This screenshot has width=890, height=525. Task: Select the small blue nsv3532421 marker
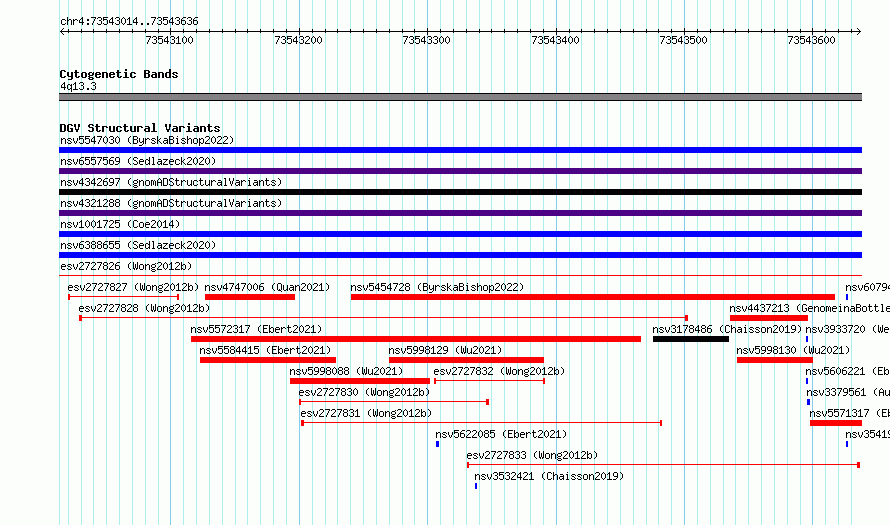pos(476,486)
